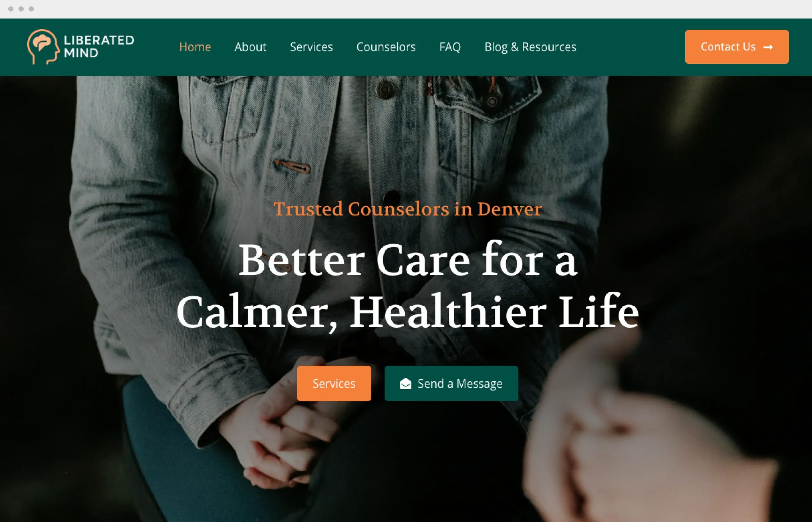Click the second gray window dot

click(21, 9)
